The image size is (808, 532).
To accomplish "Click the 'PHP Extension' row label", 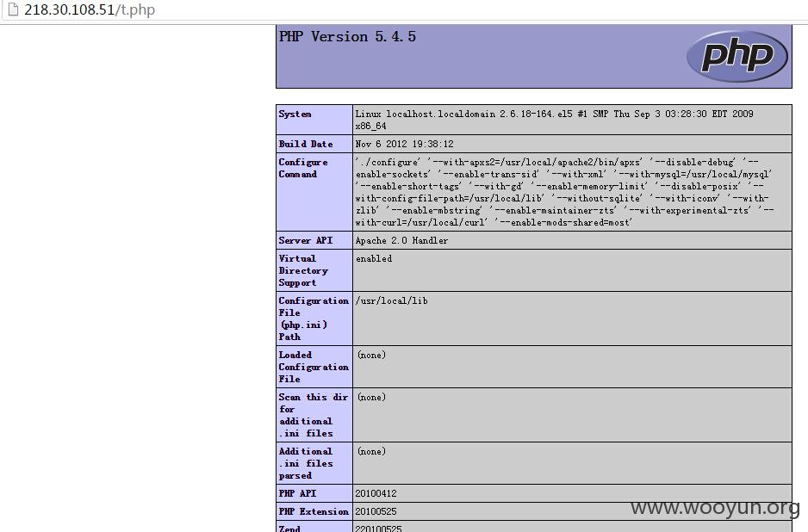I will 314,511.
